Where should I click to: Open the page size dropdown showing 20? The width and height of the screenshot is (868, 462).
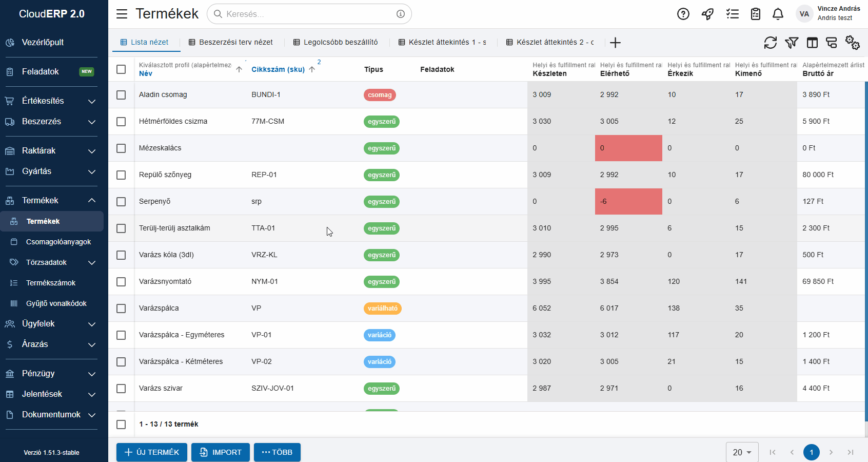click(x=742, y=452)
